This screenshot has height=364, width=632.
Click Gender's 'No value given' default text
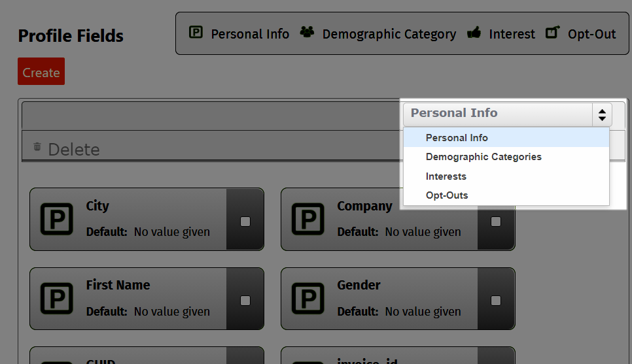(x=423, y=311)
